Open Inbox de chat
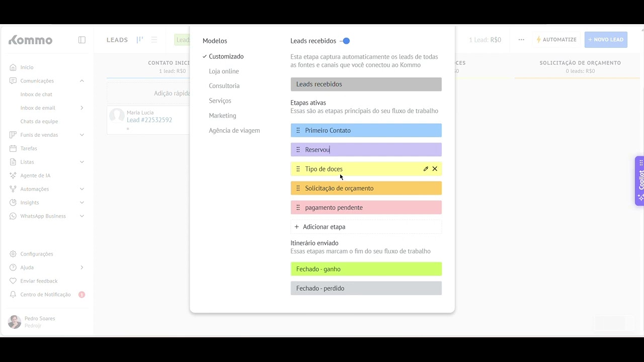The height and width of the screenshot is (362, 644). 36,95
